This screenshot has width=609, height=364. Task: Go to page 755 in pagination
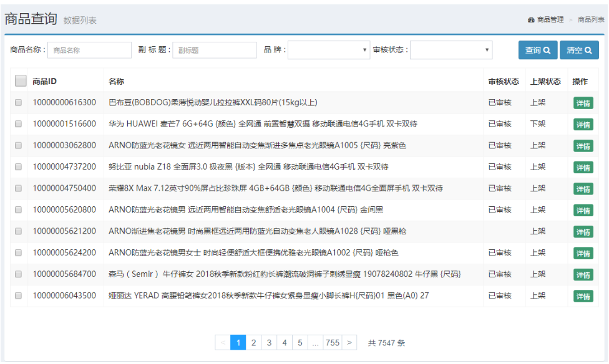click(333, 343)
